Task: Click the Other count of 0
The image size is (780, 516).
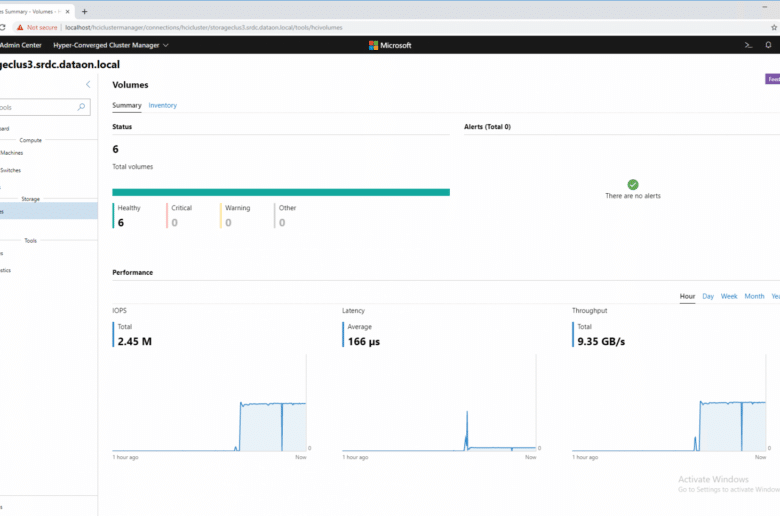Action: [282, 222]
